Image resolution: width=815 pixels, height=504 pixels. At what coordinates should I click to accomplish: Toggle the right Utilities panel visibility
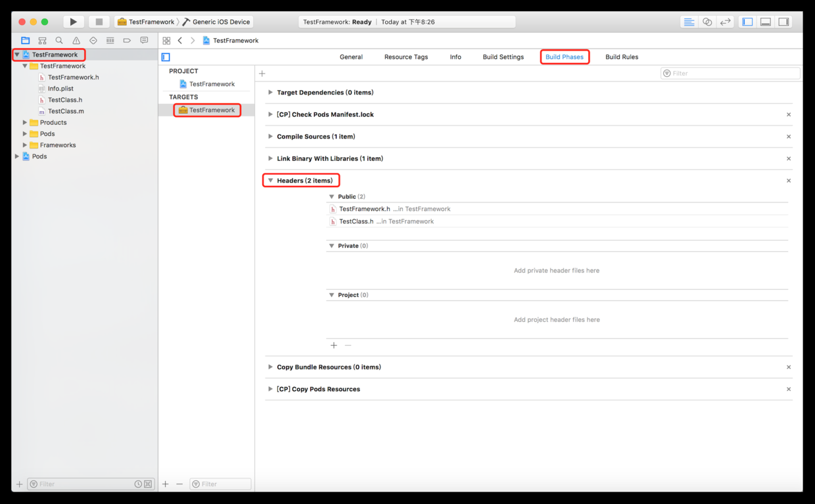tap(783, 22)
